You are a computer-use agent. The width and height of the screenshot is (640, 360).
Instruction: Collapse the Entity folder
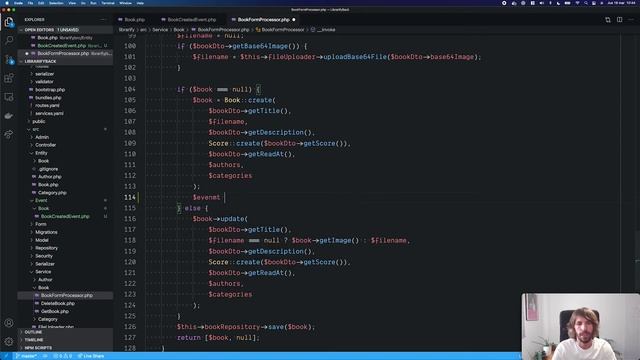41,153
